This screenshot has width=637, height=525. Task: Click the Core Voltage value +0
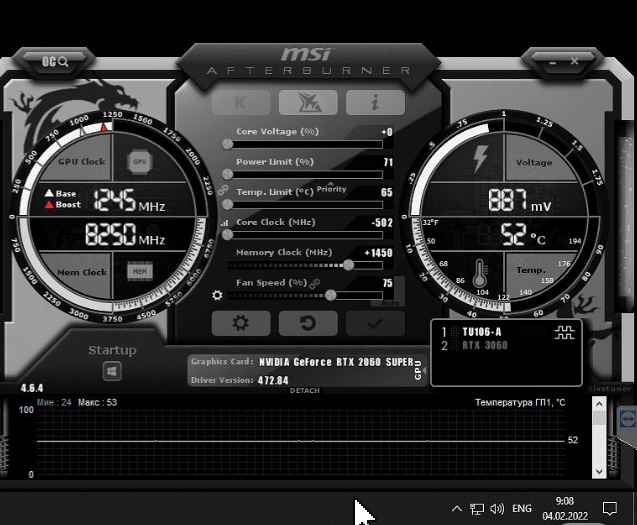pyautogui.click(x=387, y=132)
